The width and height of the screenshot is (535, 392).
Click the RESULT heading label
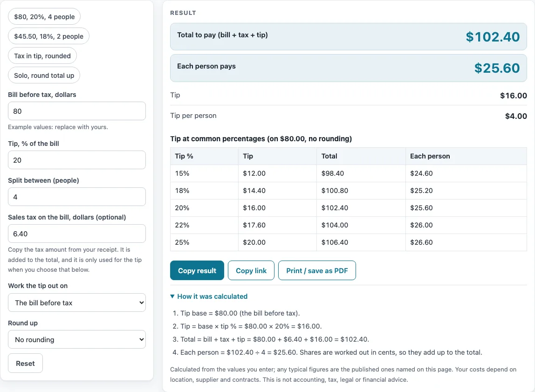[x=183, y=13]
